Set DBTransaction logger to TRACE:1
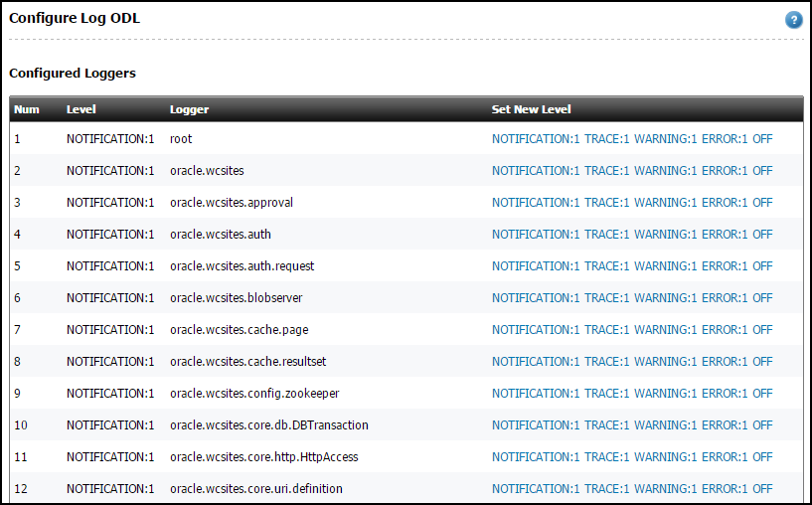This screenshot has width=812, height=505. tap(606, 424)
